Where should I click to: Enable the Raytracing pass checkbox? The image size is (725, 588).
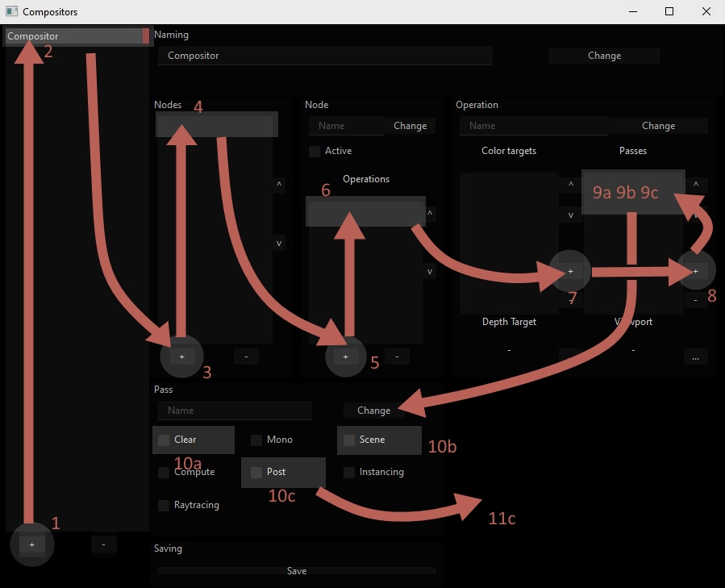[x=164, y=505]
